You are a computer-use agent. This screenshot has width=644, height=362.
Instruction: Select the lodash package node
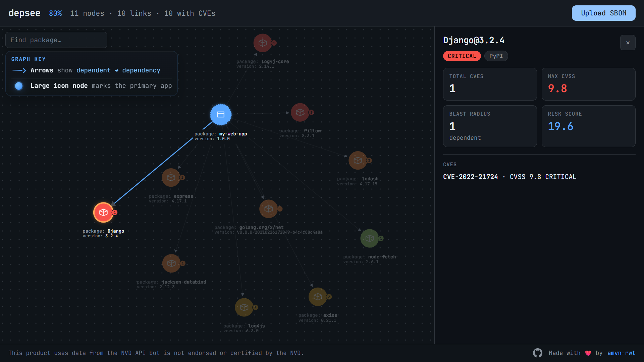[x=358, y=160]
